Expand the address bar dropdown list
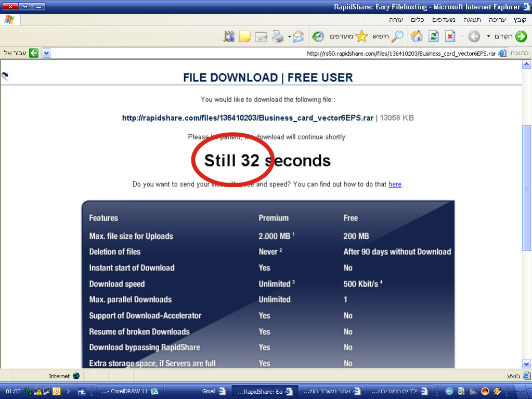 [x=46, y=53]
